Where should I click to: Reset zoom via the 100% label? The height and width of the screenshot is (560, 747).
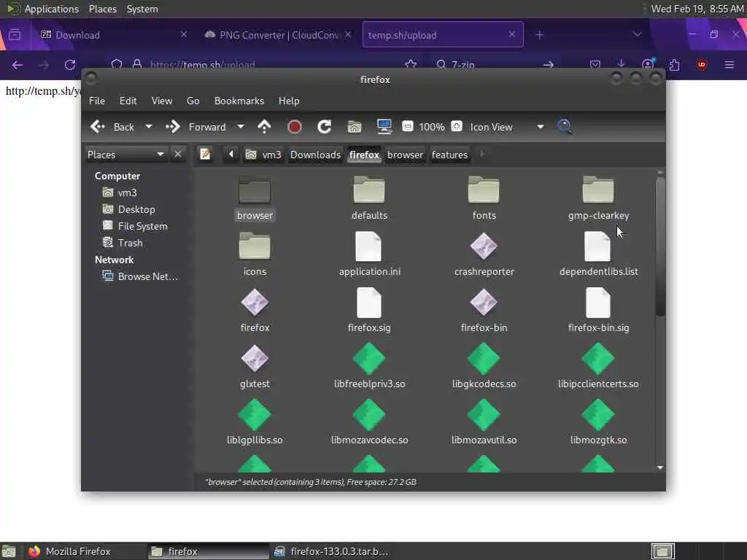[432, 127]
